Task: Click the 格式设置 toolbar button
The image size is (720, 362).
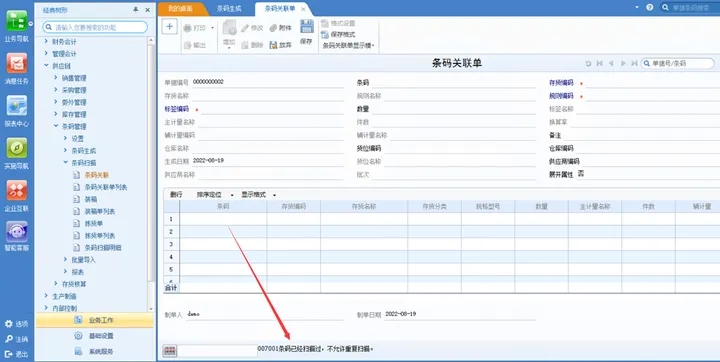Action: click(338, 23)
